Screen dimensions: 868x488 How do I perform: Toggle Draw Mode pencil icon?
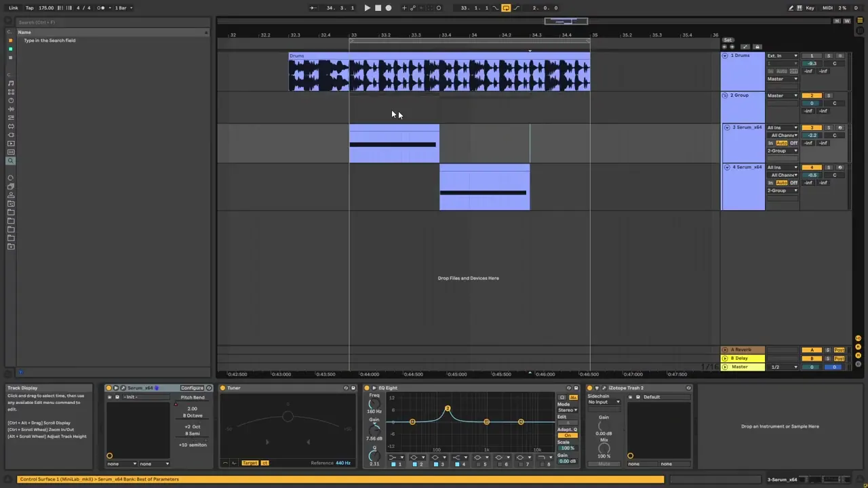click(x=791, y=8)
